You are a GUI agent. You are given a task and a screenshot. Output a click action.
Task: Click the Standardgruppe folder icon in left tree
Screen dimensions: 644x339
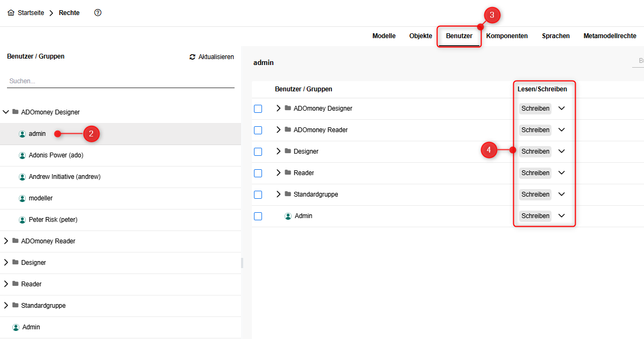click(x=16, y=305)
